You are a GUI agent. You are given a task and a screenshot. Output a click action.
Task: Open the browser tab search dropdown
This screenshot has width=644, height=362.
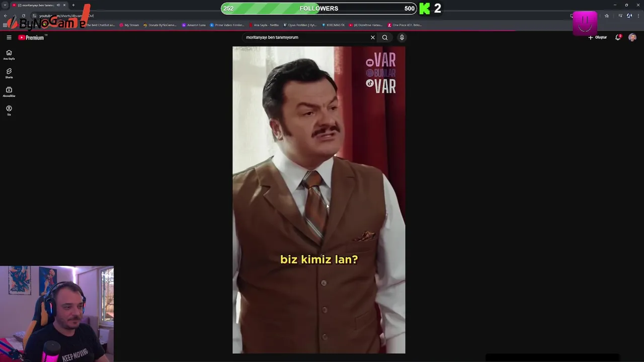tap(5, 5)
